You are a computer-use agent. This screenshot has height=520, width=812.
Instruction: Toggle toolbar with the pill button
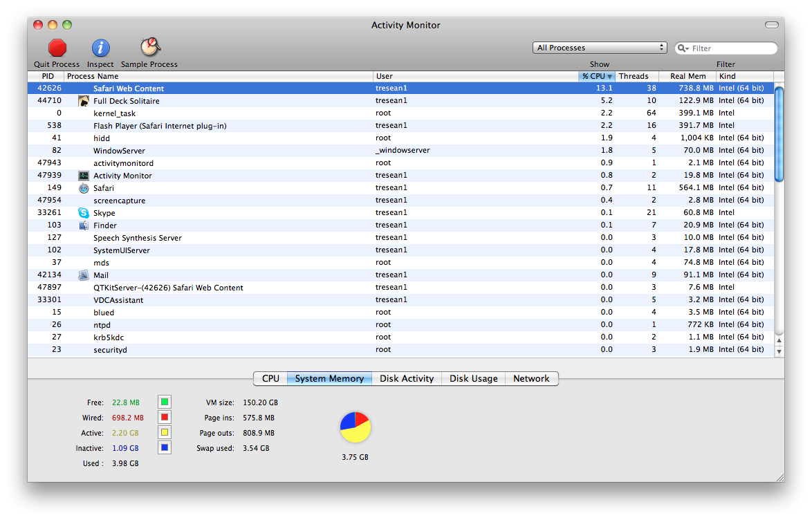(x=772, y=25)
